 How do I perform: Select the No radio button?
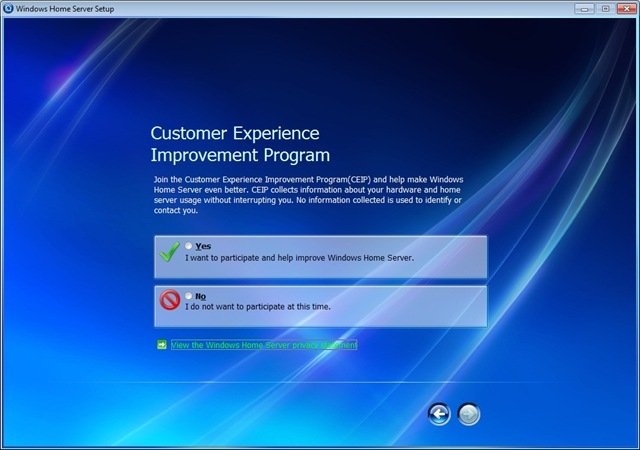pyautogui.click(x=188, y=296)
